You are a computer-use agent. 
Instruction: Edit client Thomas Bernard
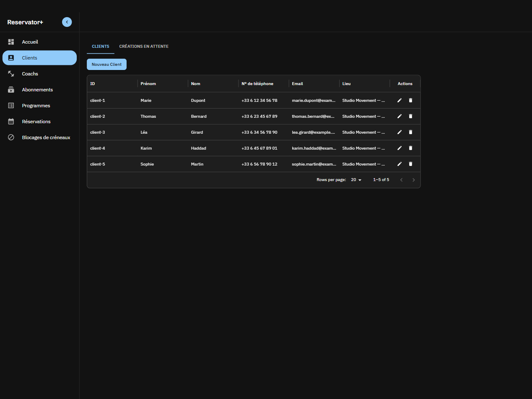point(400,117)
